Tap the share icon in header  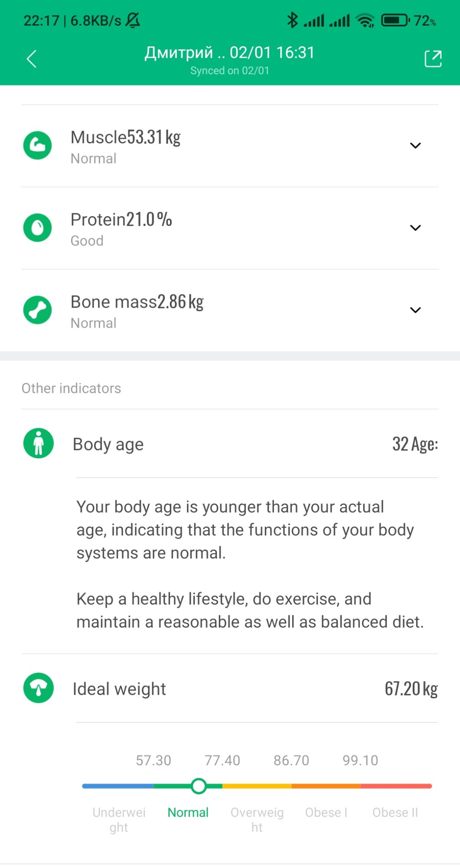433,59
